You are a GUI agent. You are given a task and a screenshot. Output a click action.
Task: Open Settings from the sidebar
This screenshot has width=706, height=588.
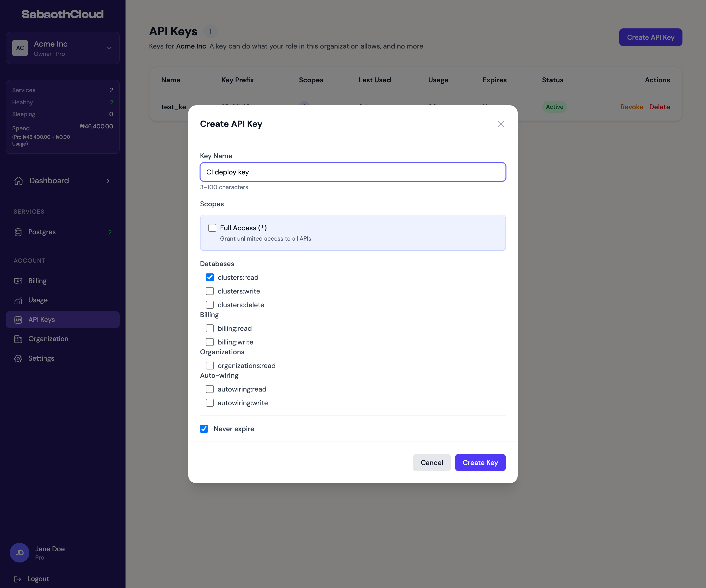pyautogui.click(x=63, y=358)
